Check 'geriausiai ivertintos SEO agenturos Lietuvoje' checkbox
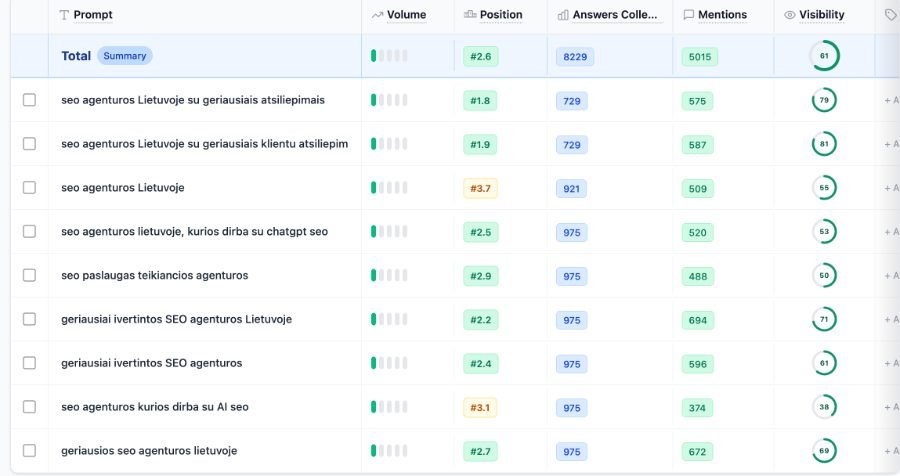The height and width of the screenshot is (476, 900). 29,319
